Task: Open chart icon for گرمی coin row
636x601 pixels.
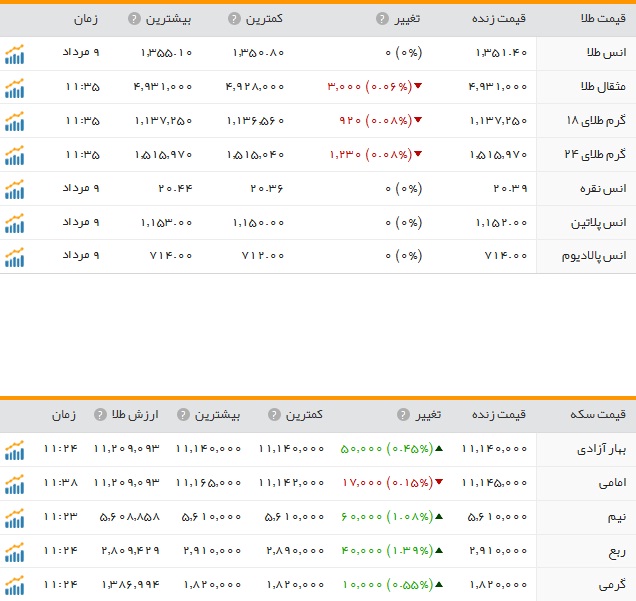Action: tap(15, 586)
